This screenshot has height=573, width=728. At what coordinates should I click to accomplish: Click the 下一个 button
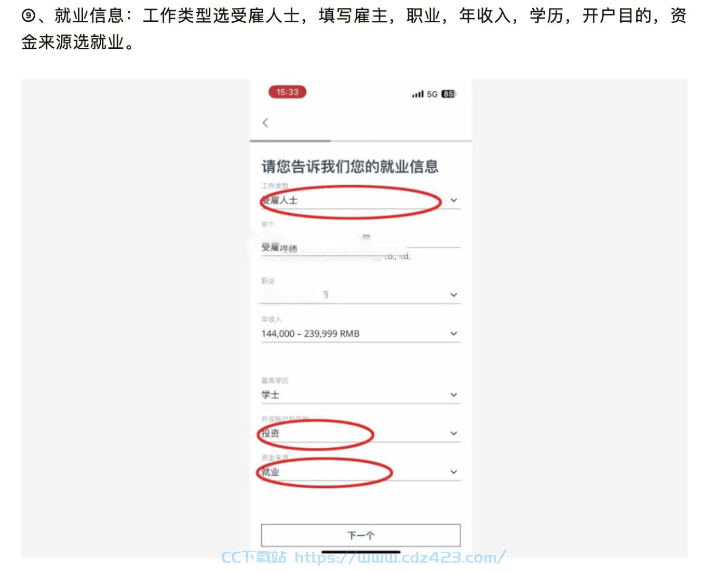(x=361, y=535)
